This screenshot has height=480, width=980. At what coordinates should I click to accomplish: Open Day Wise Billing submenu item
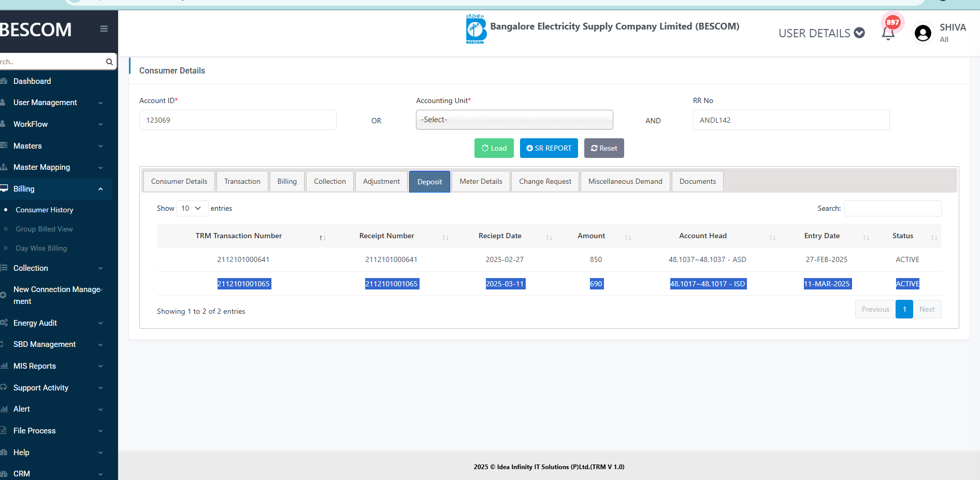click(41, 248)
